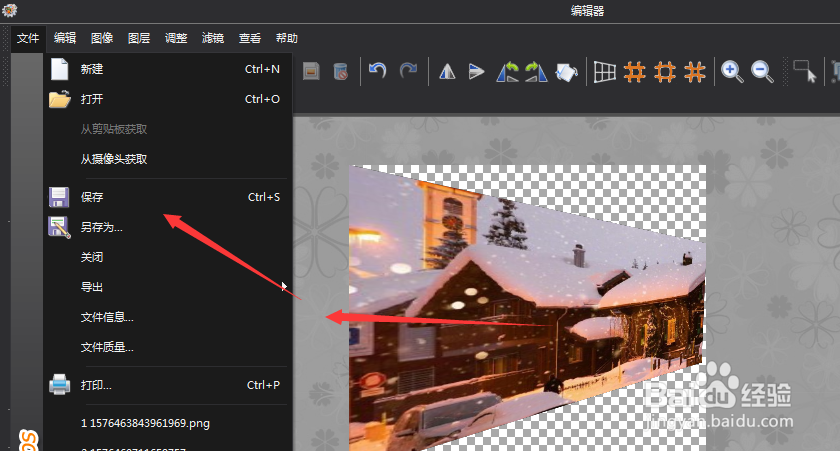Click the flip horizontal icon

click(x=447, y=71)
